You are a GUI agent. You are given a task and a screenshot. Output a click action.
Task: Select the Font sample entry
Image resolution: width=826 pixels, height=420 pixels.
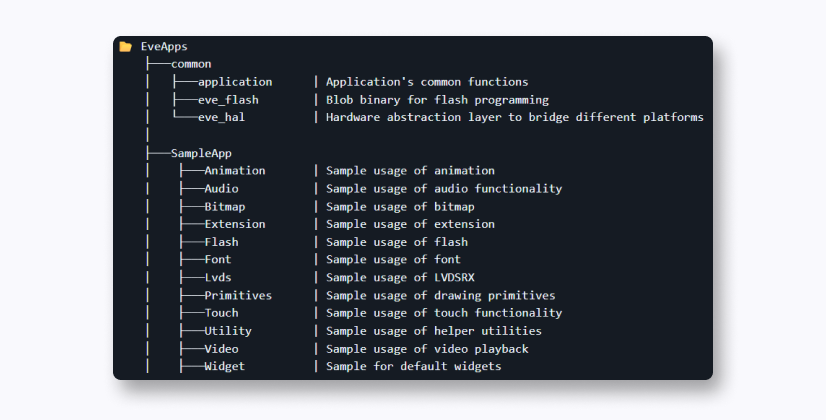click(217, 260)
